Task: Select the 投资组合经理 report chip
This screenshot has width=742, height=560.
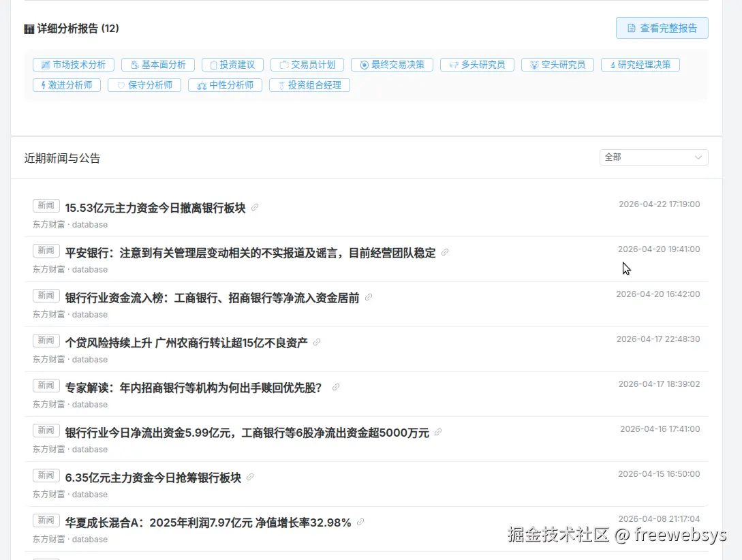Action: (x=310, y=85)
